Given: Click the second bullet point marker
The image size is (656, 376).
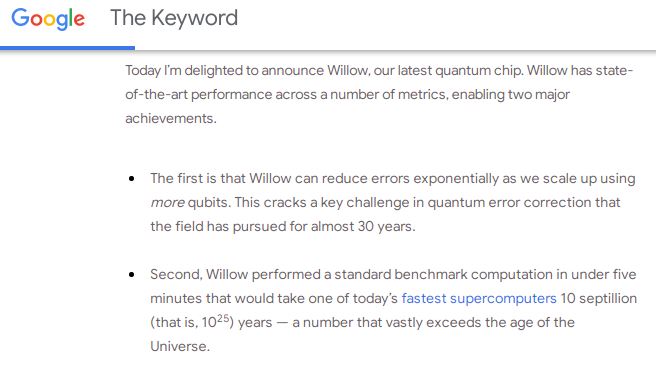Looking at the screenshot, I should point(132,275).
